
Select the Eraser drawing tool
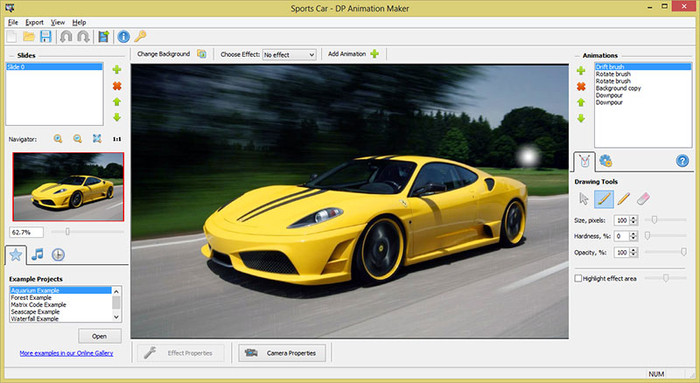pyautogui.click(x=643, y=199)
